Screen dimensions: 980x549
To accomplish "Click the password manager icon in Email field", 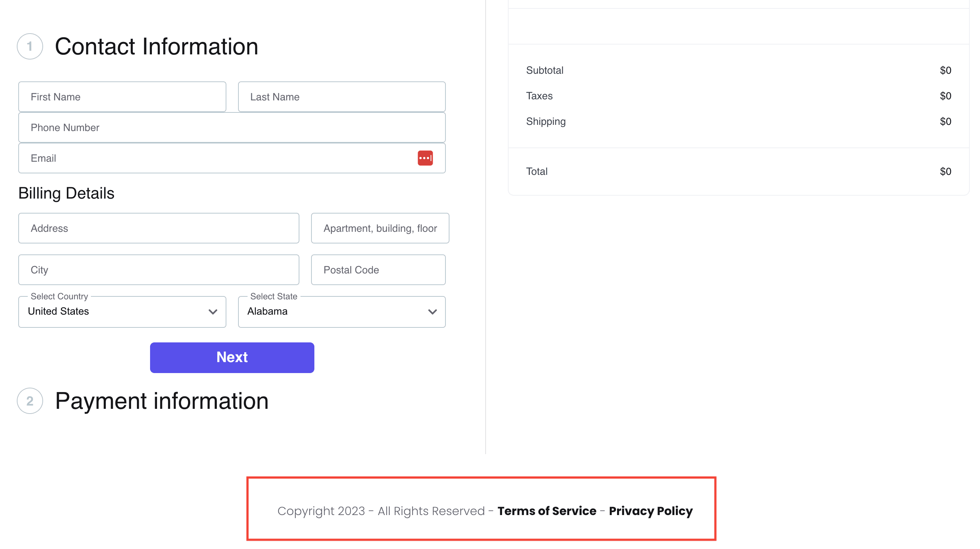I will tap(425, 158).
